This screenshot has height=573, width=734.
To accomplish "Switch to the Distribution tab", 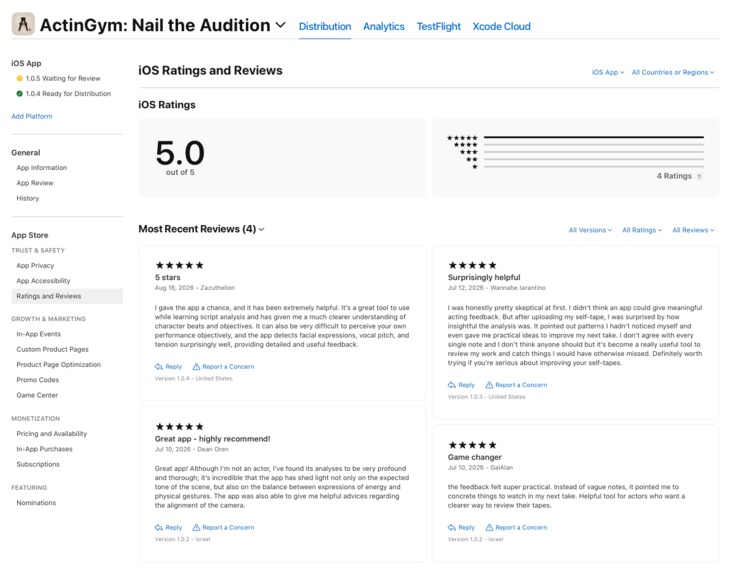I will [x=325, y=27].
